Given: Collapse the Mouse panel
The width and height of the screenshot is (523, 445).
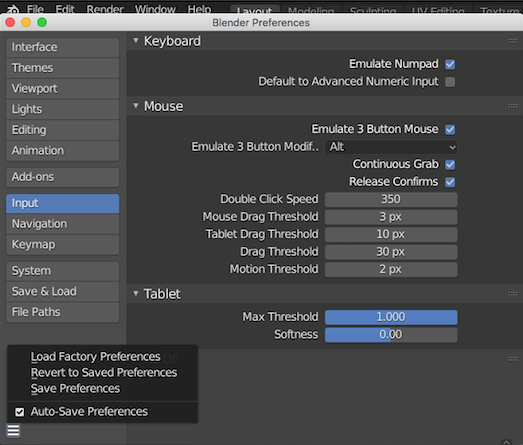Looking at the screenshot, I should pyautogui.click(x=136, y=106).
